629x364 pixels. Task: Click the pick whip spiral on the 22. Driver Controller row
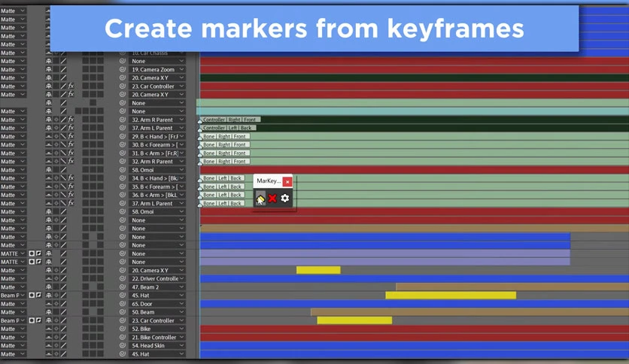(x=123, y=278)
